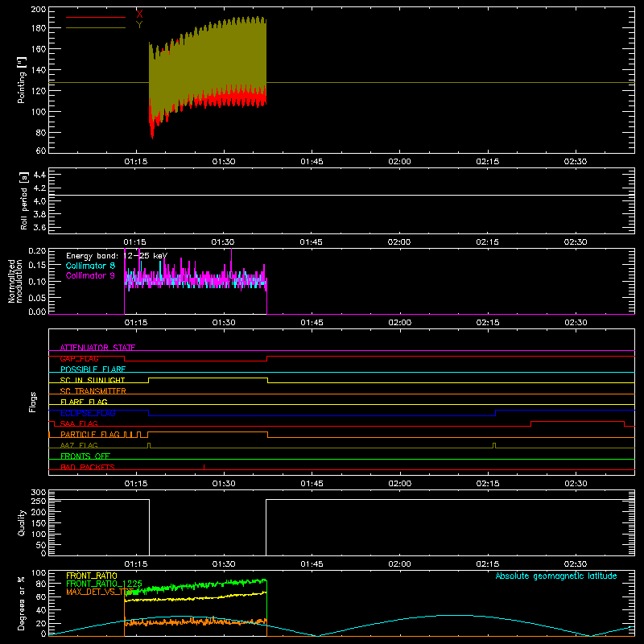Image resolution: width=644 pixels, height=644 pixels.
Task: Click the flag pulse below PARTICLE_FLAG near 02:15
Action: click(x=494, y=446)
